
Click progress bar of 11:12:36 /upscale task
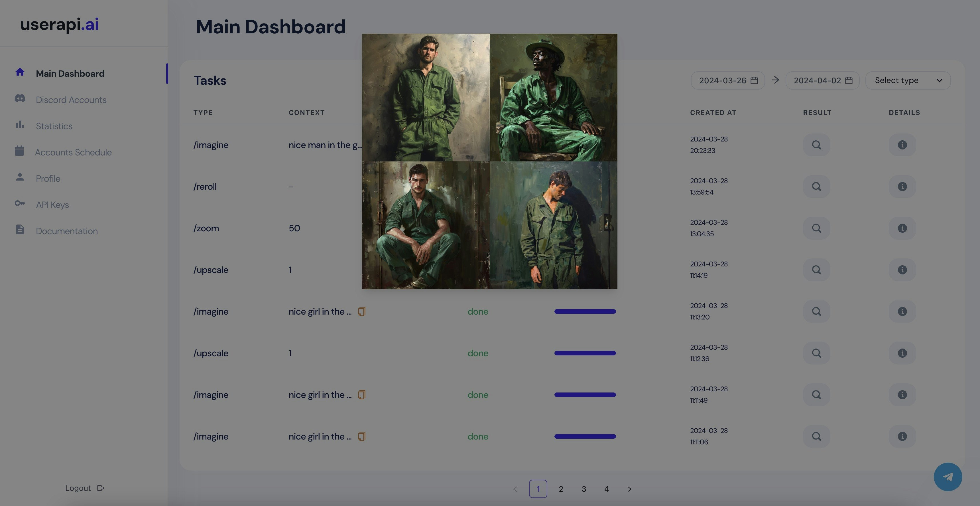click(585, 353)
